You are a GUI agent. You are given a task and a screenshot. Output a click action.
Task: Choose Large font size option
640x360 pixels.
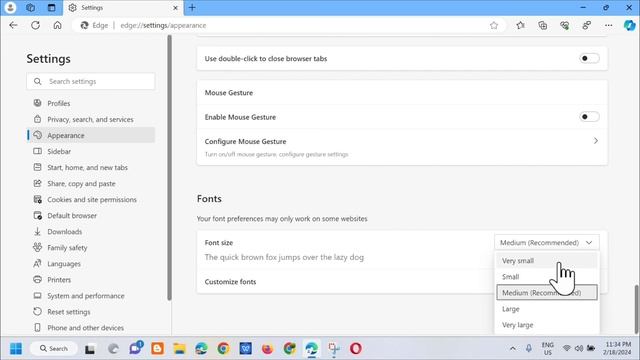(x=547, y=309)
